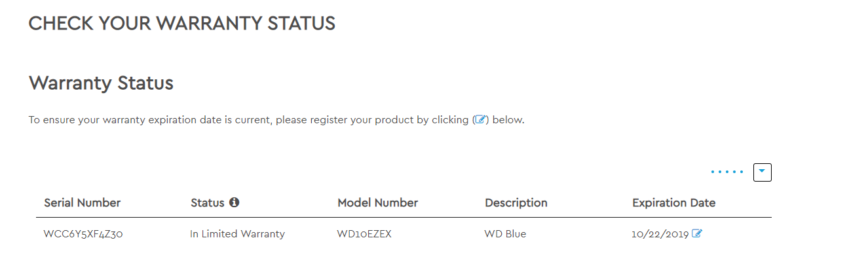868x278 pixels.
Task: Click the WD Blue description cell
Action: point(505,234)
